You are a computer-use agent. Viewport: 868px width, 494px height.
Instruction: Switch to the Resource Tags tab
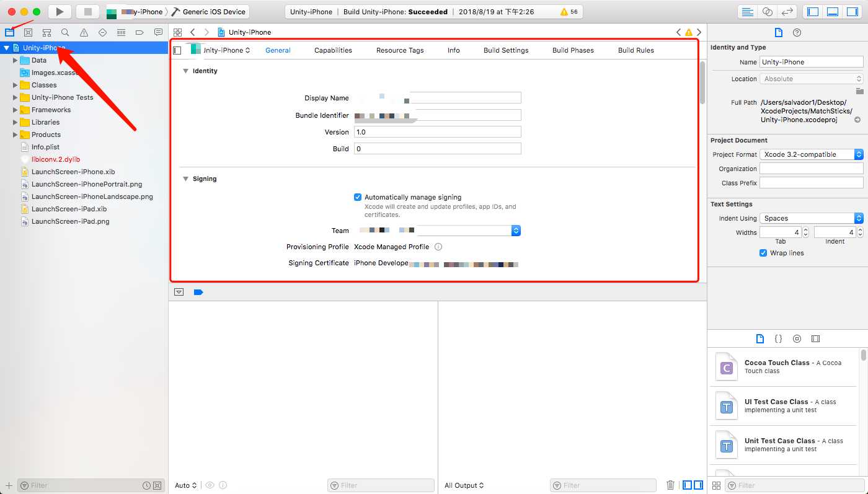point(400,50)
